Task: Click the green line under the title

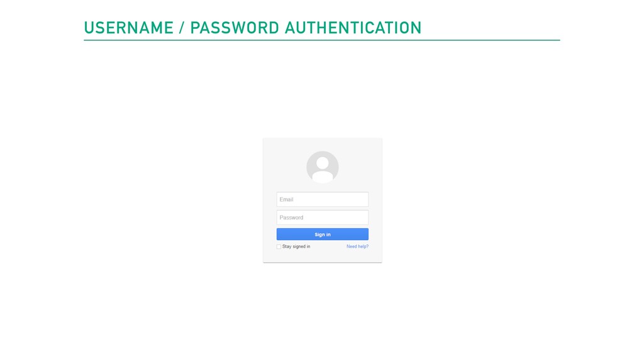Action: click(321, 40)
